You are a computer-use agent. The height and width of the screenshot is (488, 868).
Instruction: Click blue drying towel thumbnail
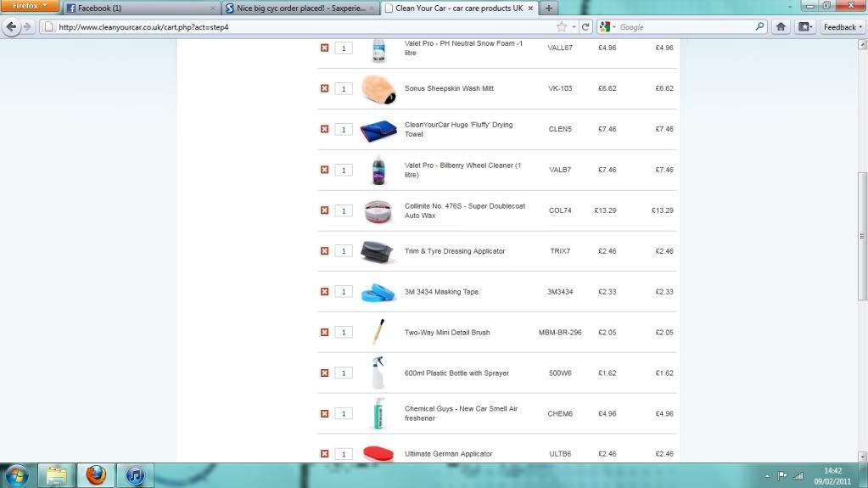[x=378, y=130]
